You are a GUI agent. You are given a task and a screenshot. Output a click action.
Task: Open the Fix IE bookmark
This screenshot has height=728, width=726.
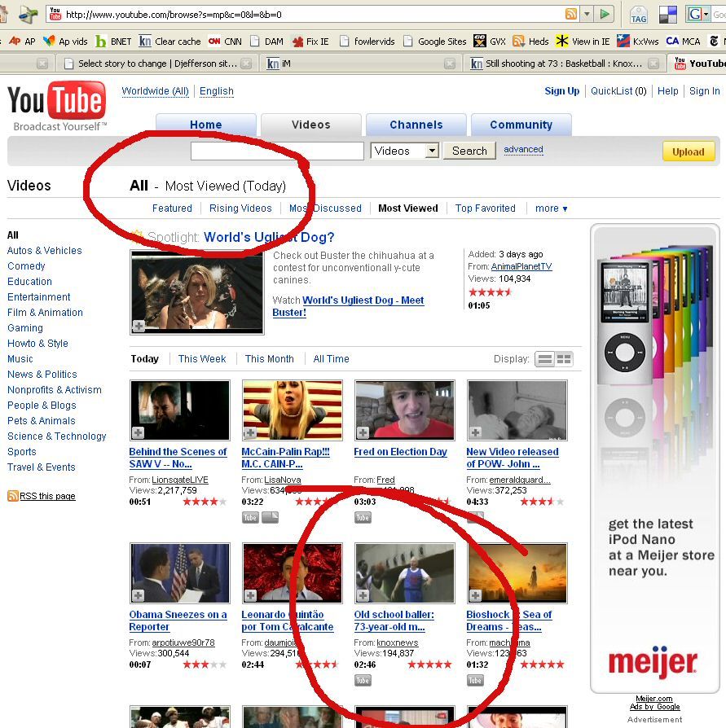[310, 42]
